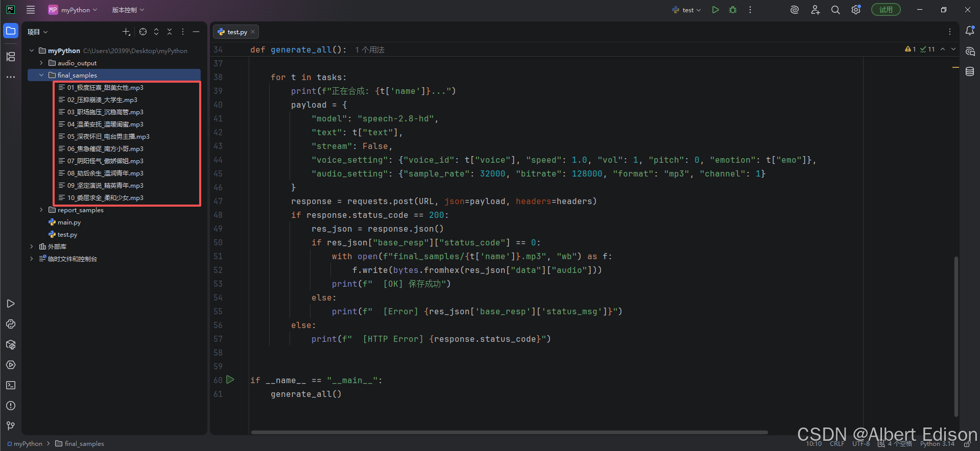Click UTF-8 encoding in status bar

(x=861, y=444)
